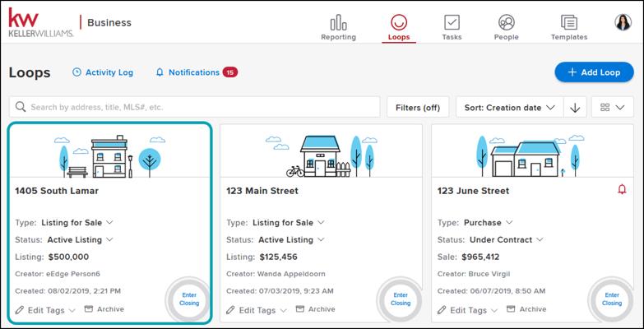Open the grid view layout dropdown
The height and width of the screenshot is (329, 644).
pyautogui.click(x=612, y=108)
